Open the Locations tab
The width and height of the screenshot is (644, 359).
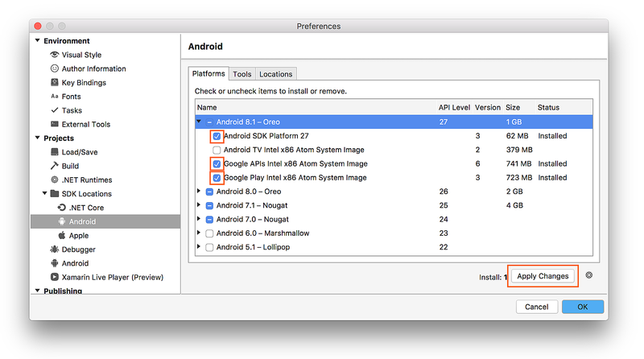(275, 74)
